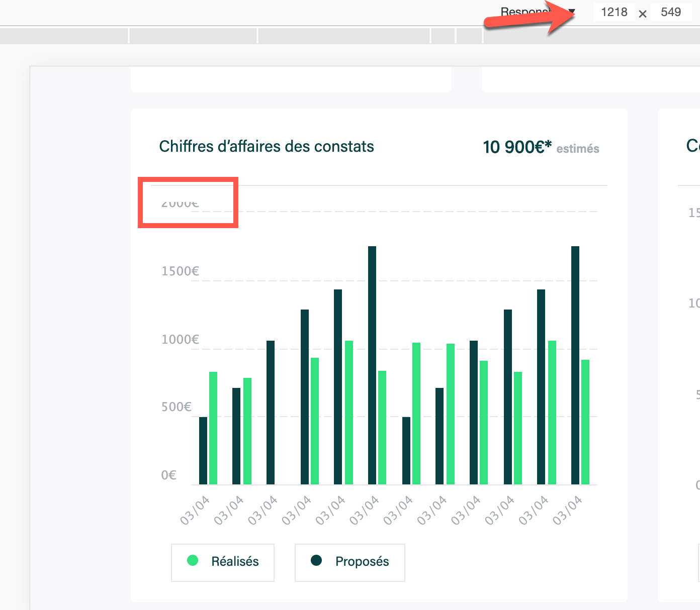700x610 pixels.
Task: Click the 2000€ gridline label in the red box
Action: coord(180,203)
